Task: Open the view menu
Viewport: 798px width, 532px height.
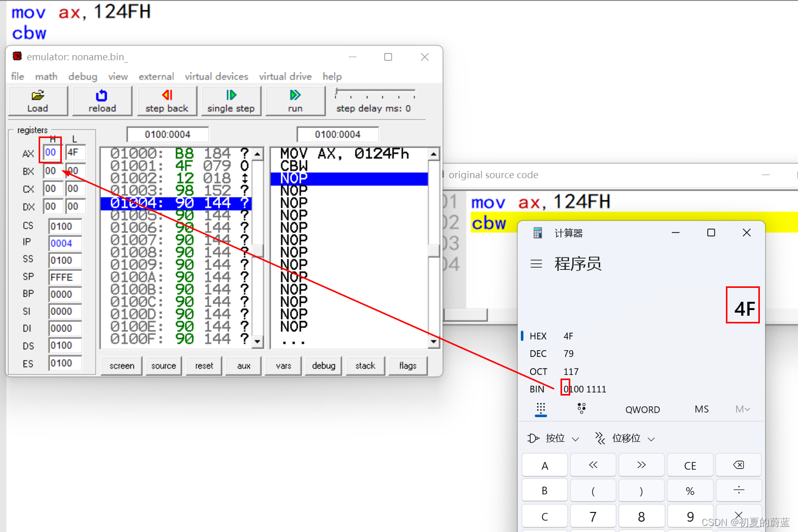Action: pyautogui.click(x=118, y=76)
